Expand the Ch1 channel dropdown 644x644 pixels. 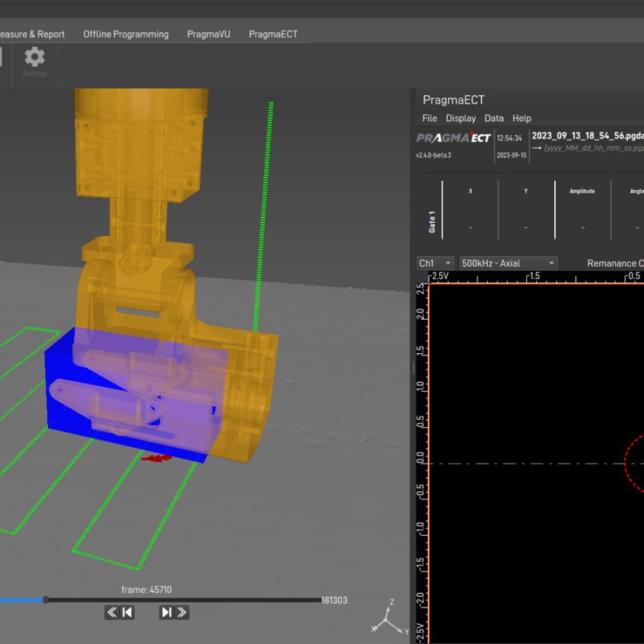click(435, 263)
